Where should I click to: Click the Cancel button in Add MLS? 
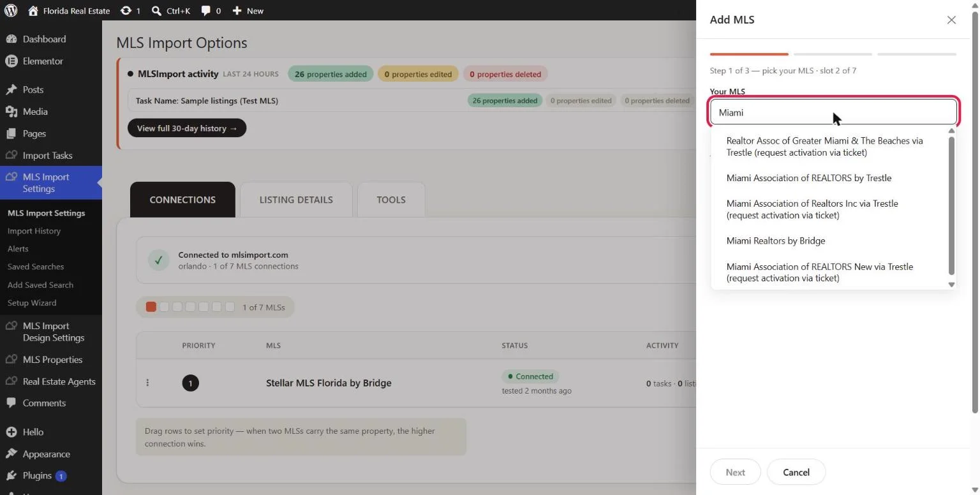tap(796, 473)
